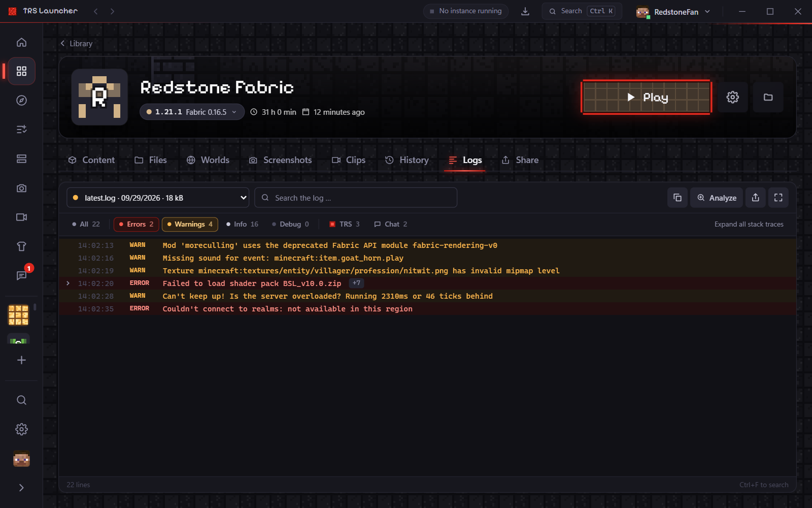
Task: Expand the sidebar with bottom chevron
Action: point(21,488)
